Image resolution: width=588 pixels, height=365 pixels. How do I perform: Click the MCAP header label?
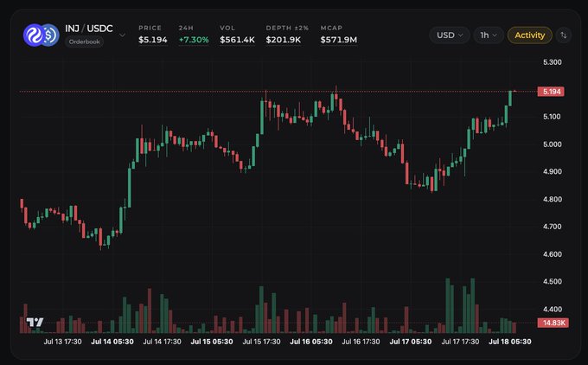(x=331, y=29)
